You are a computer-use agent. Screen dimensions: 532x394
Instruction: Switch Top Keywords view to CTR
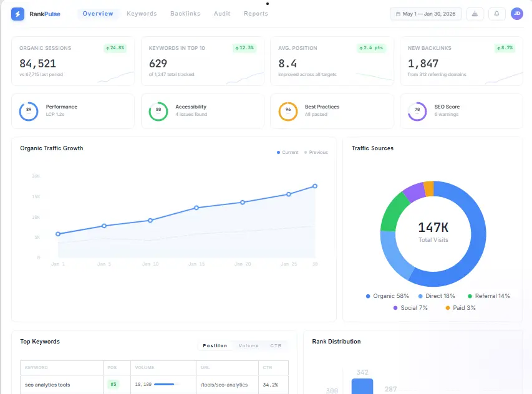point(276,345)
